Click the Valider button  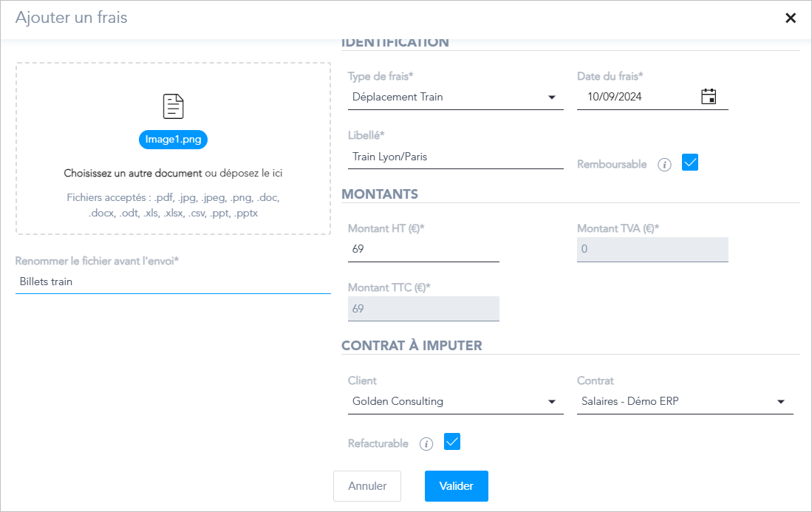coord(456,486)
